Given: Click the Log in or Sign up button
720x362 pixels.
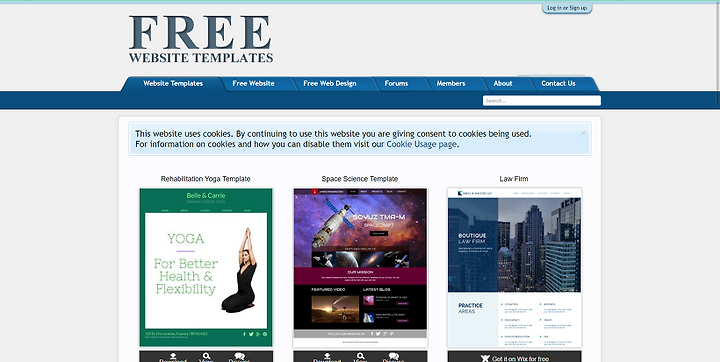Looking at the screenshot, I should [x=567, y=8].
